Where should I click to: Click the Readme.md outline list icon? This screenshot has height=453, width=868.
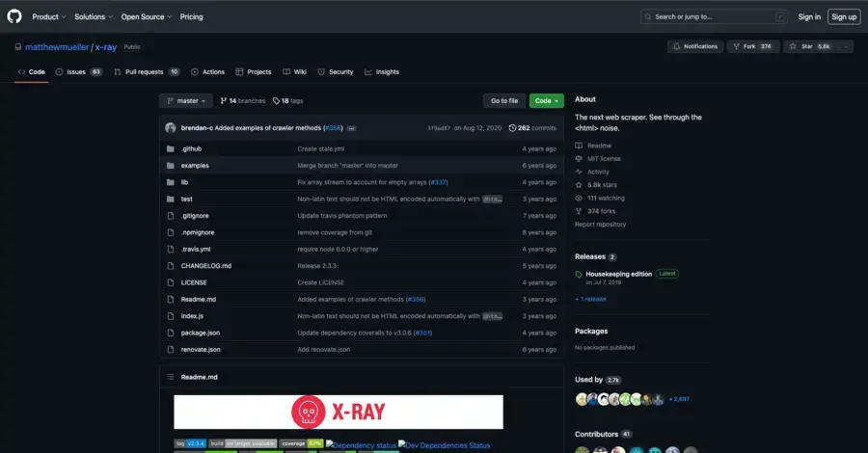[170, 377]
